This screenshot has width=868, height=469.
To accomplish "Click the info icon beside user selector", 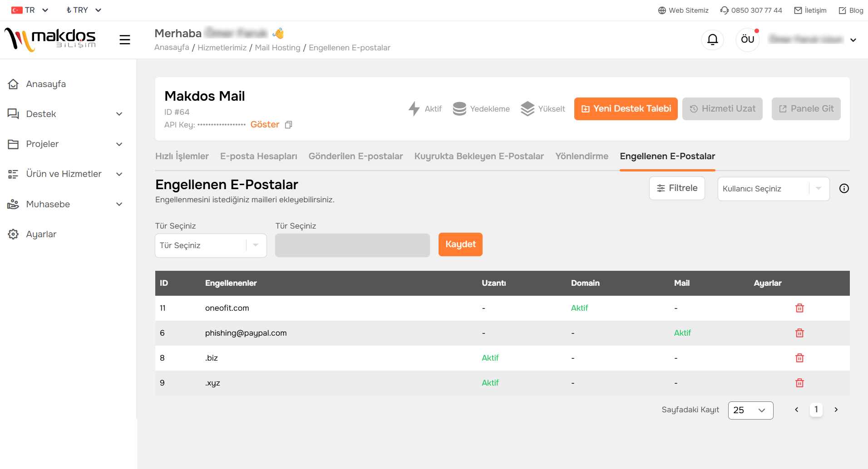I will click(844, 189).
